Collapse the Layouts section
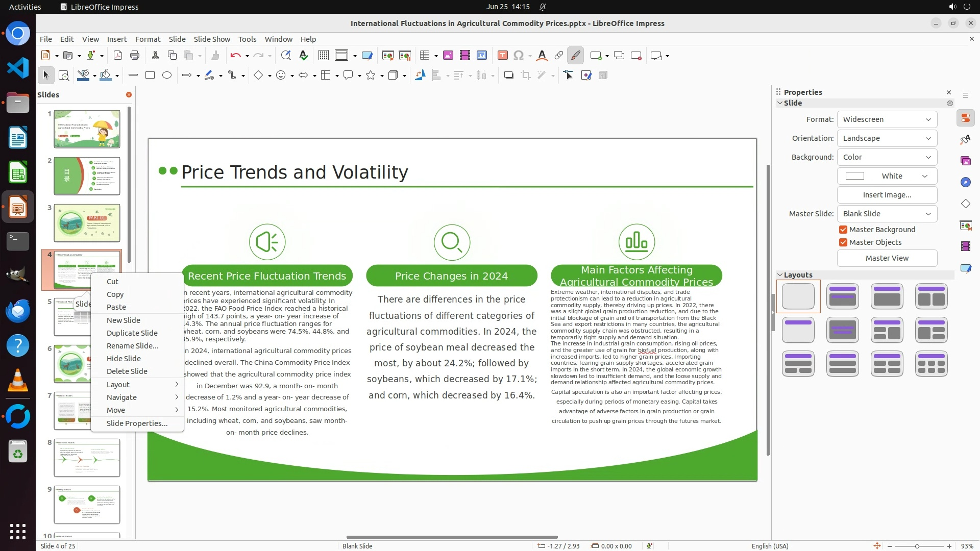 click(x=780, y=275)
